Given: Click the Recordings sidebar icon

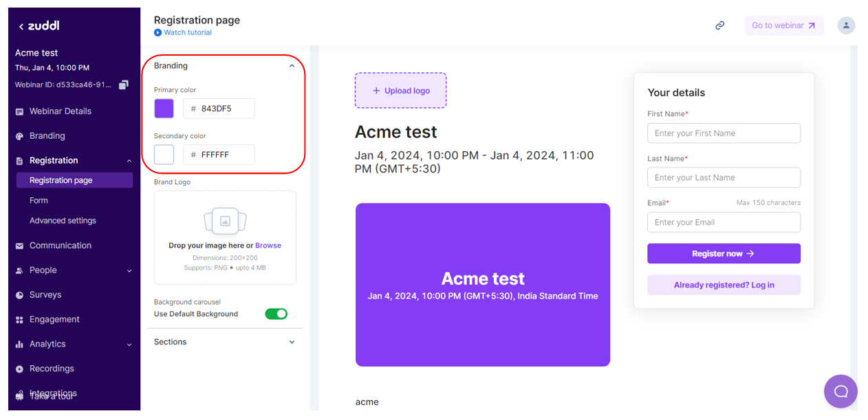Looking at the screenshot, I should [19, 369].
